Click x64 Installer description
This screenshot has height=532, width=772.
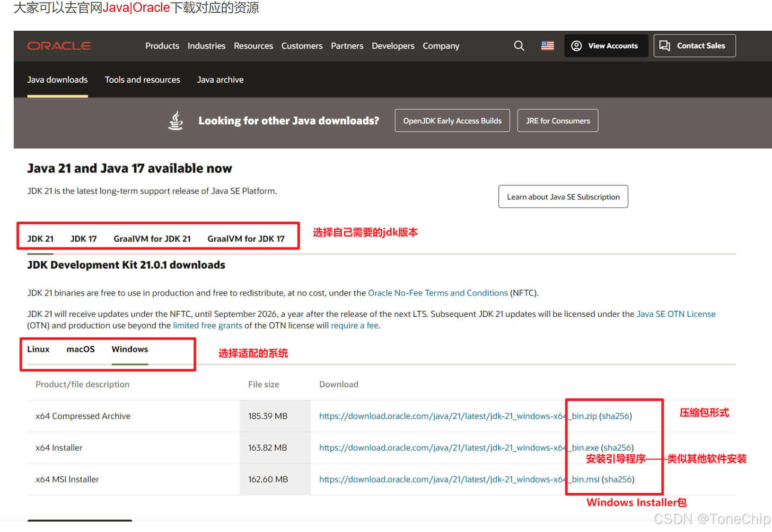[x=59, y=448]
